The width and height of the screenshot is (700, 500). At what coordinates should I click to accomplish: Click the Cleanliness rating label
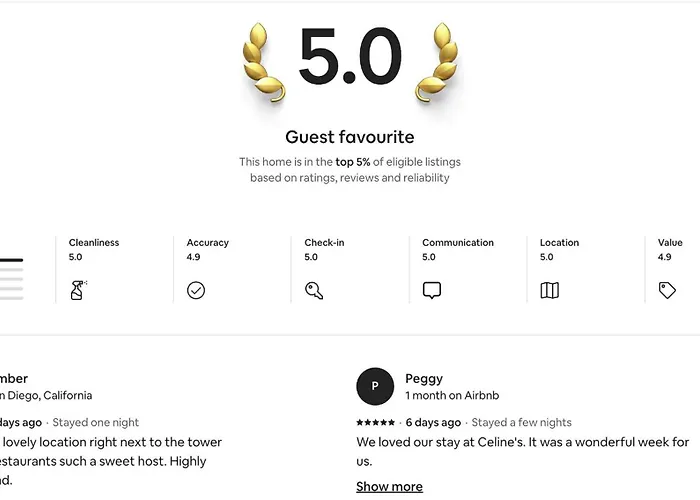pyautogui.click(x=94, y=242)
